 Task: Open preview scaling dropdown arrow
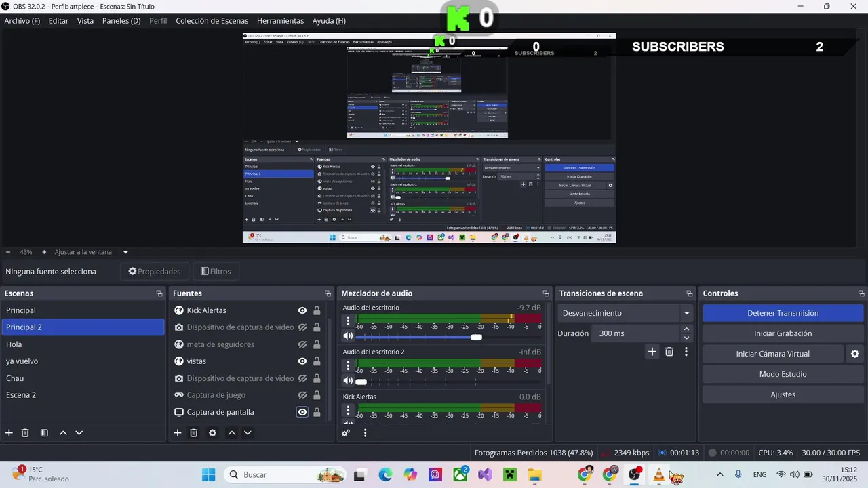tap(125, 252)
